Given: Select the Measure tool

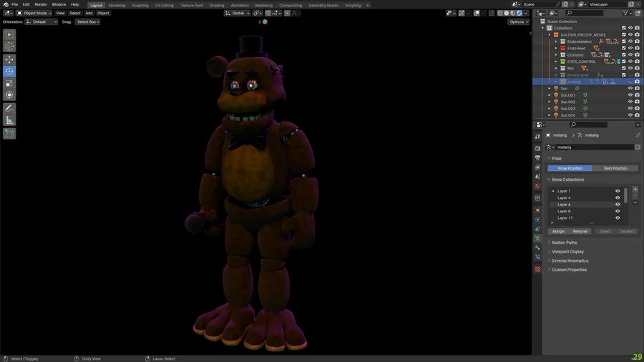Looking at the screenshot, I should (x=9, y=120).
